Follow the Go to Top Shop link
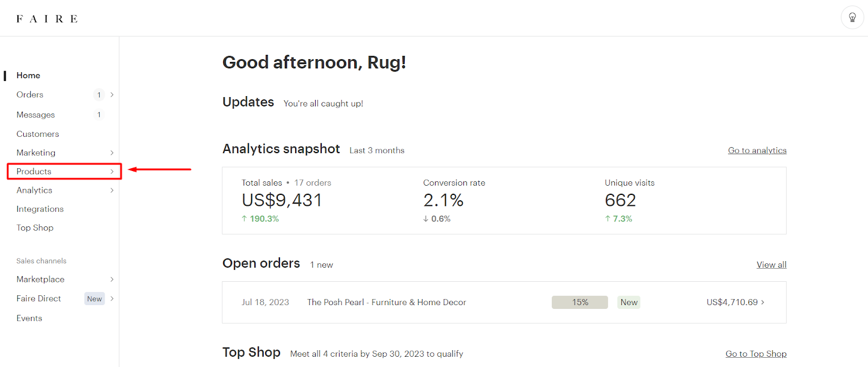The height and width of the screenshot is (367, 868). [x=756, y=354]
